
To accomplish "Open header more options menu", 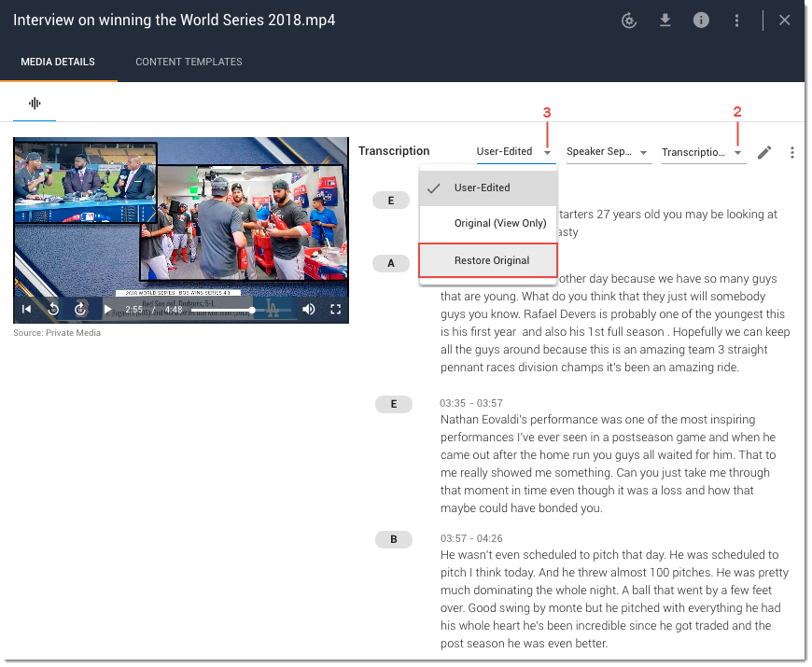I will tap(737, 21).
